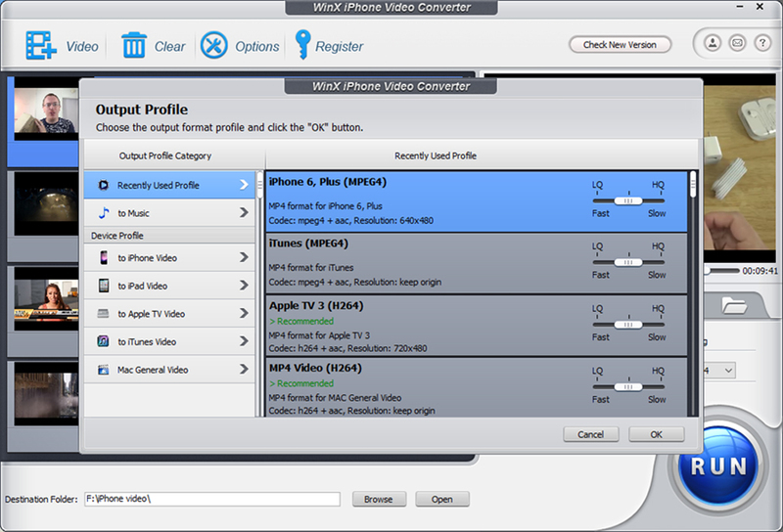Select Apple TV 3 (H264) profile
Screen dimensions: 783x532
point(477,325)
